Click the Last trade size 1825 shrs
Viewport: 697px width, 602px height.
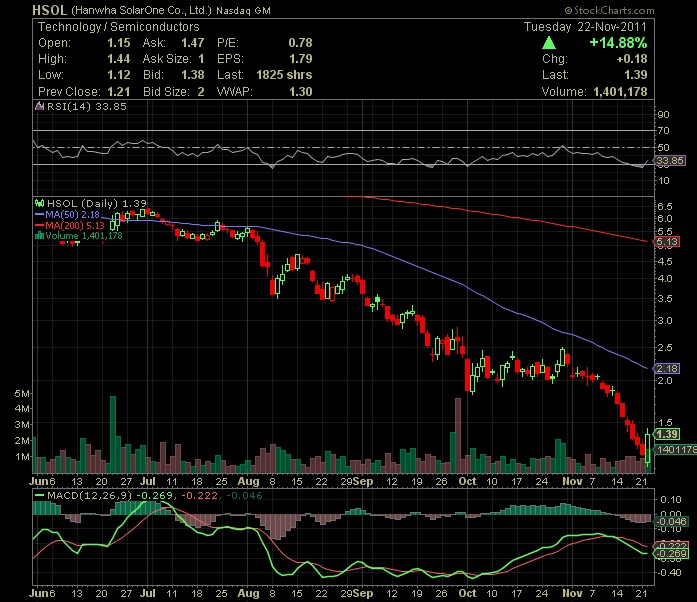(x=284, y=75)
